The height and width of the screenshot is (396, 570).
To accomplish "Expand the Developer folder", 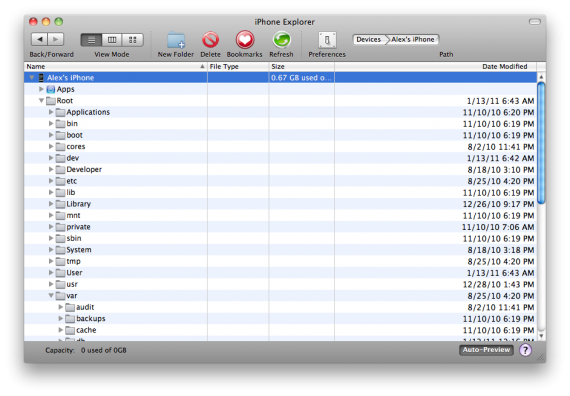I will click(x=51, y=169).
